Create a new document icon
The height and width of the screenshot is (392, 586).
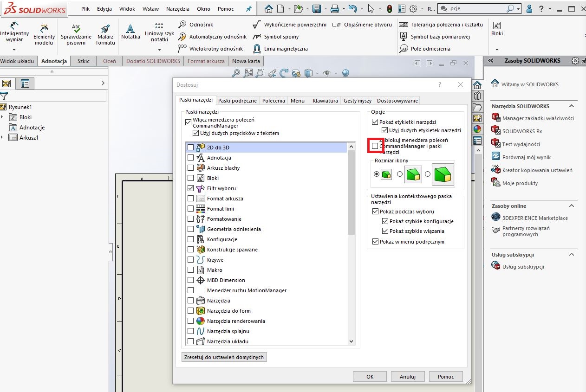(x=280, y=8)
